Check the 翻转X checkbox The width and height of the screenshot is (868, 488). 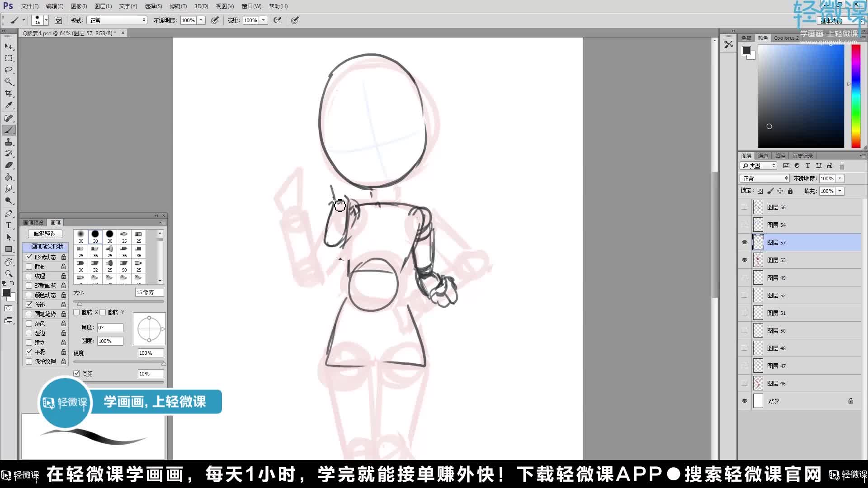point(76,312)
